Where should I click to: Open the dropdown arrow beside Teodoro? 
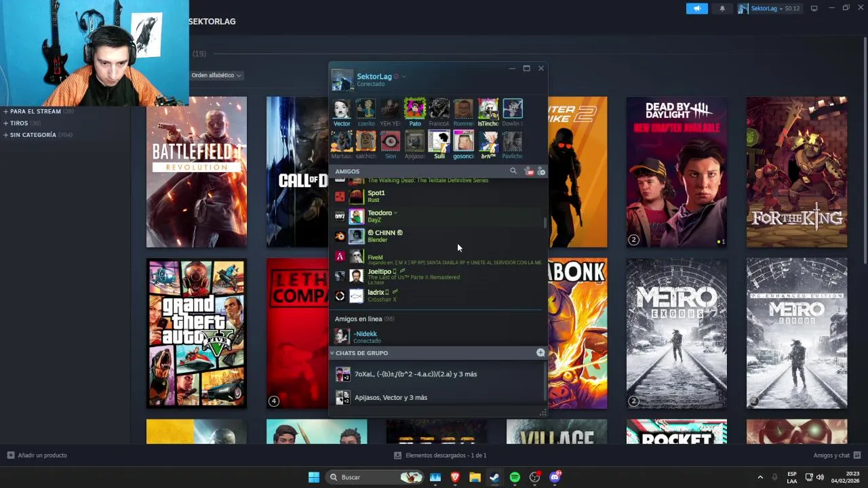(395, 213)
